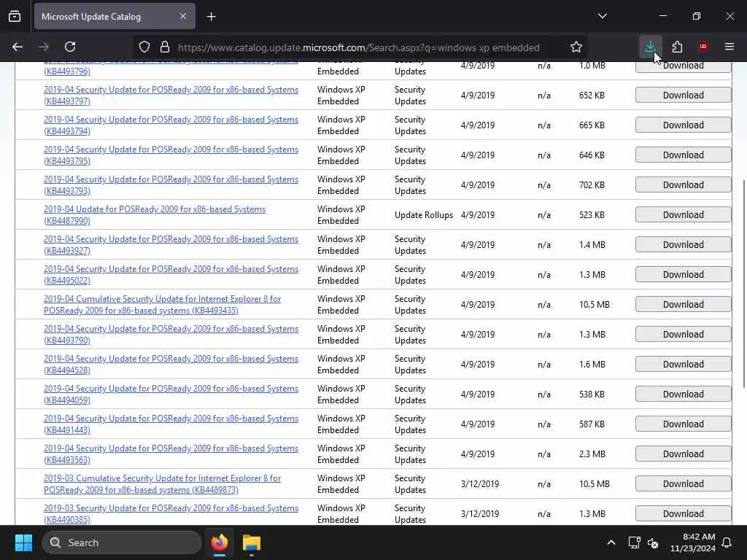Open KB4493435 Internet Explorer 8 update link
The image size is (747, 560).
point(162,305)
